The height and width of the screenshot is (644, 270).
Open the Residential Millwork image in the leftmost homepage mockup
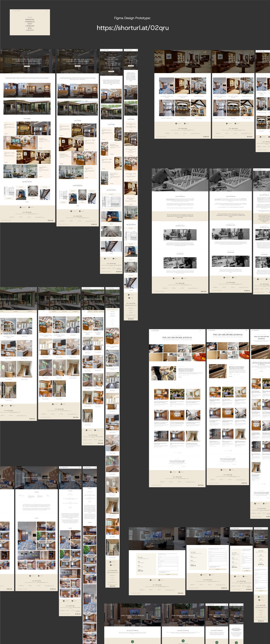tap(27, 107)
